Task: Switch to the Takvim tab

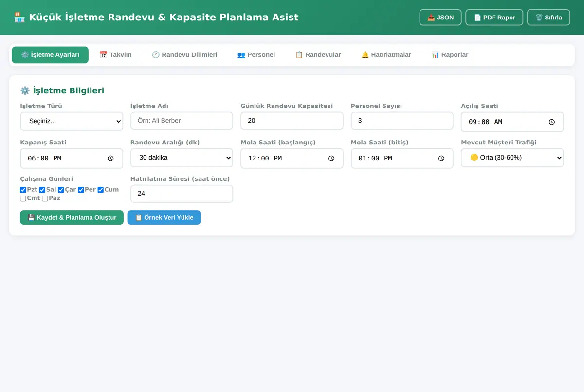Action: click(x=115, y=55)
